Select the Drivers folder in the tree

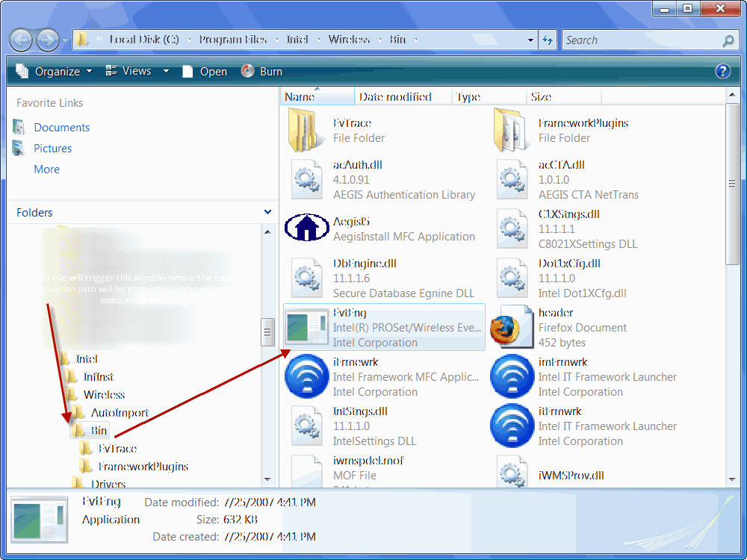108,483
